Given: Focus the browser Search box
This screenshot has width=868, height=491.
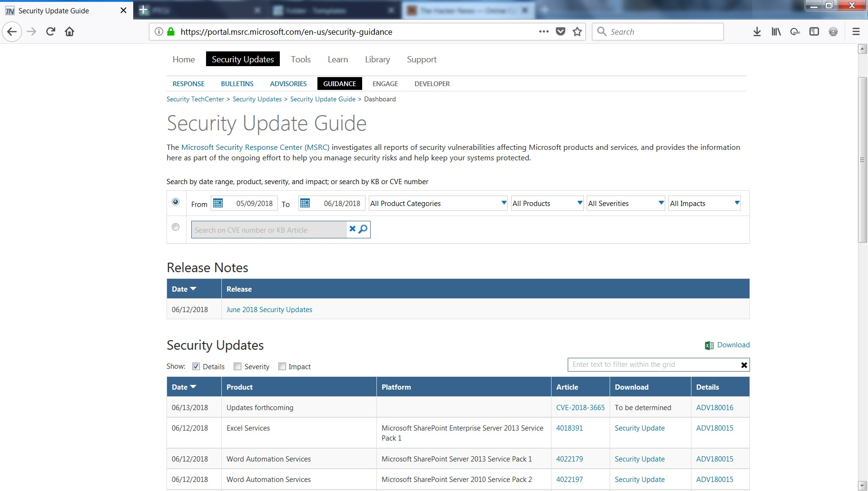Looking at the screenshot, I should click(x=658, y=32).
